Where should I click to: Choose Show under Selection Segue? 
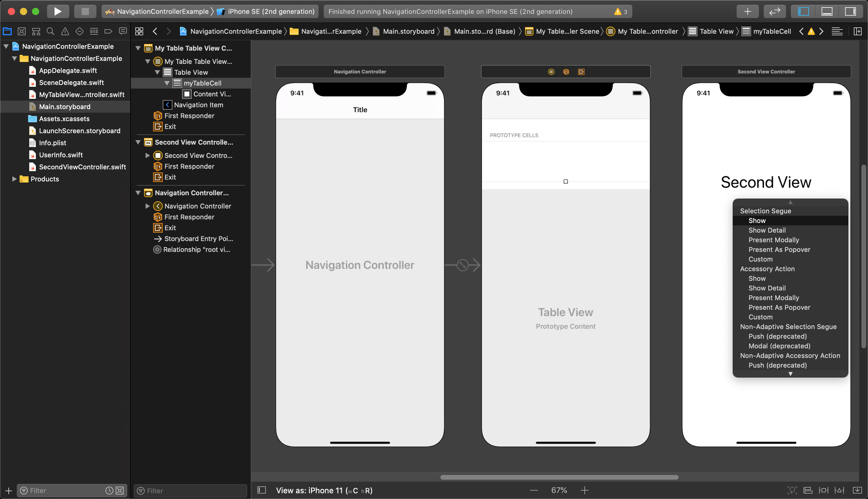[790, 221]
